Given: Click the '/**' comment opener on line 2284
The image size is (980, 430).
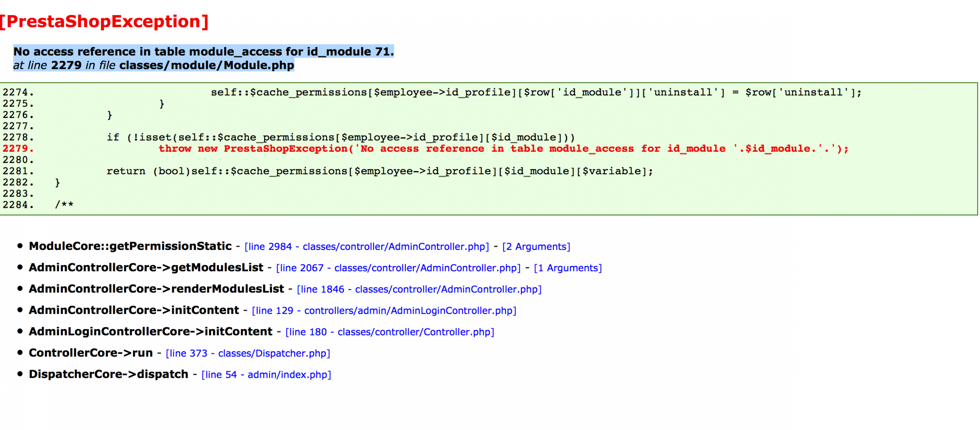Looking at the screenshot, I should tap(64, 205).
